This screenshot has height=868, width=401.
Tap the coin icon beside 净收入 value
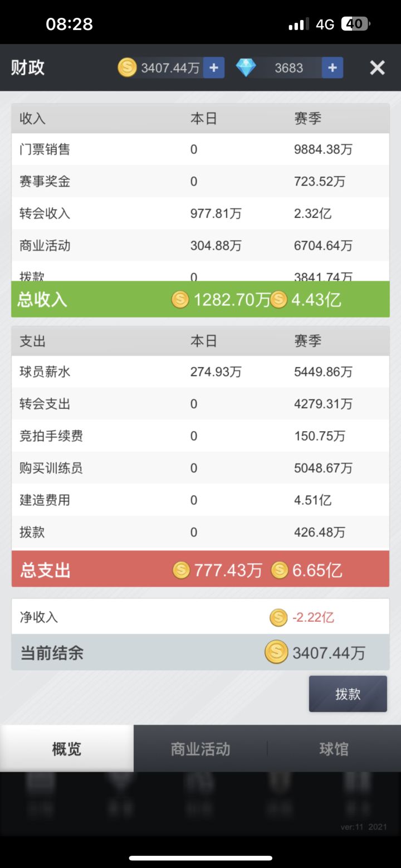point(278,617)
